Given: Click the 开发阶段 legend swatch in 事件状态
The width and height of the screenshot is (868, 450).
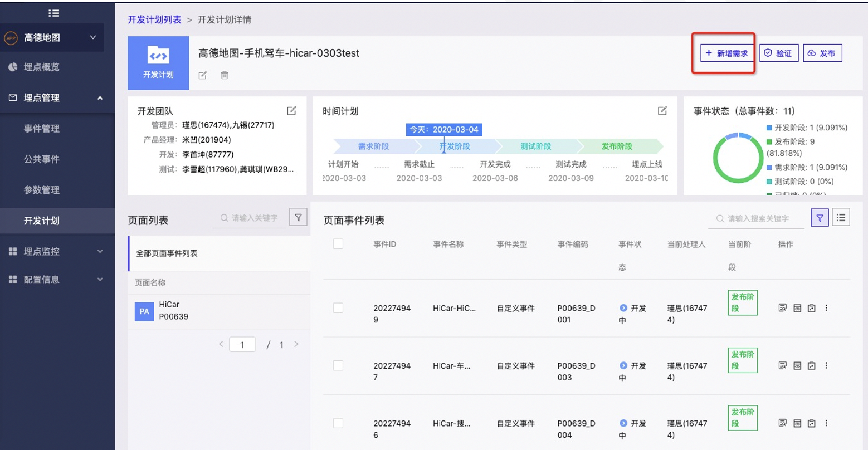Looking at the screenshot, I should [769, 128].
